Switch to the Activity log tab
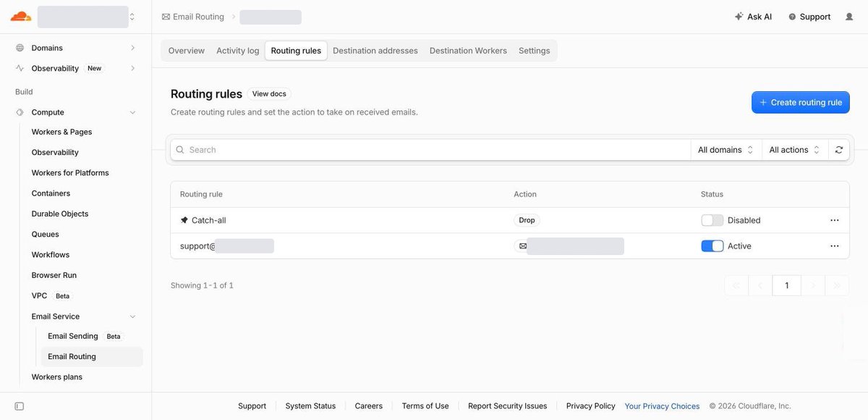The width and height of the screenshot is (868, 420). [x=238, y=51]
